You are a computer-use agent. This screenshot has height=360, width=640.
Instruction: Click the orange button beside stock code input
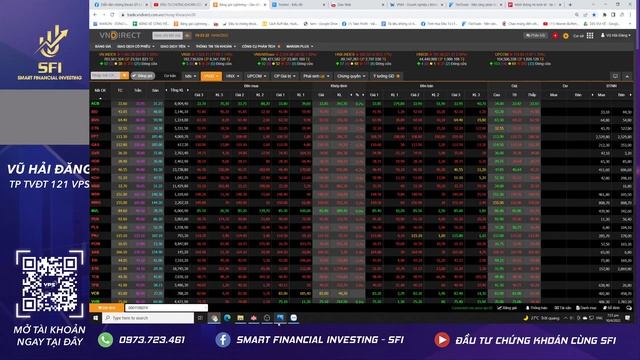[124, 76]
